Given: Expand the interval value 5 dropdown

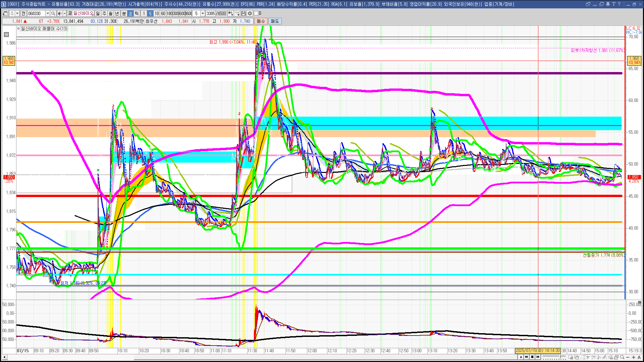Looking at the screenshot, I should tap(203, 13).
